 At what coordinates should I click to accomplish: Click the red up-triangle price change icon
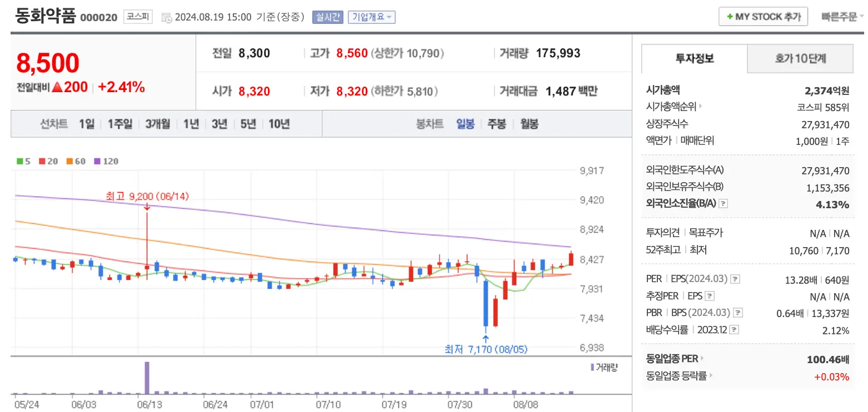(x=56, y=87)
